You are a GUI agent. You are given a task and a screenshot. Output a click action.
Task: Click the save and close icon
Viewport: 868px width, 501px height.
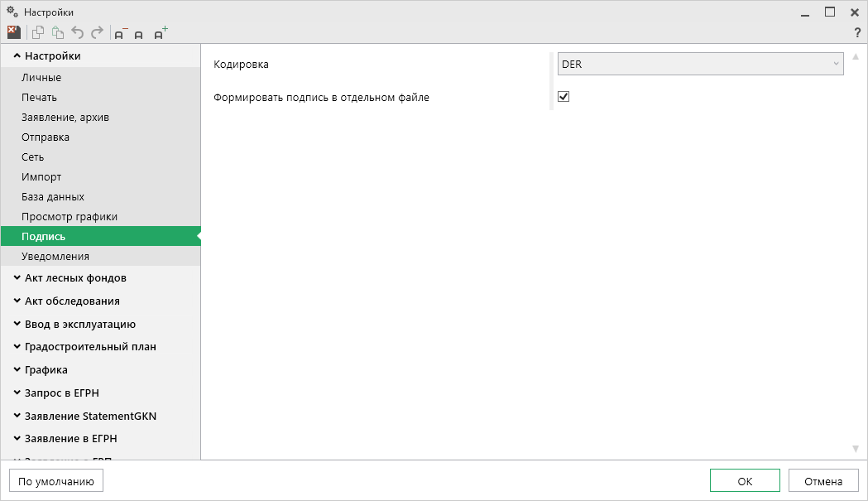pos(13,32)
